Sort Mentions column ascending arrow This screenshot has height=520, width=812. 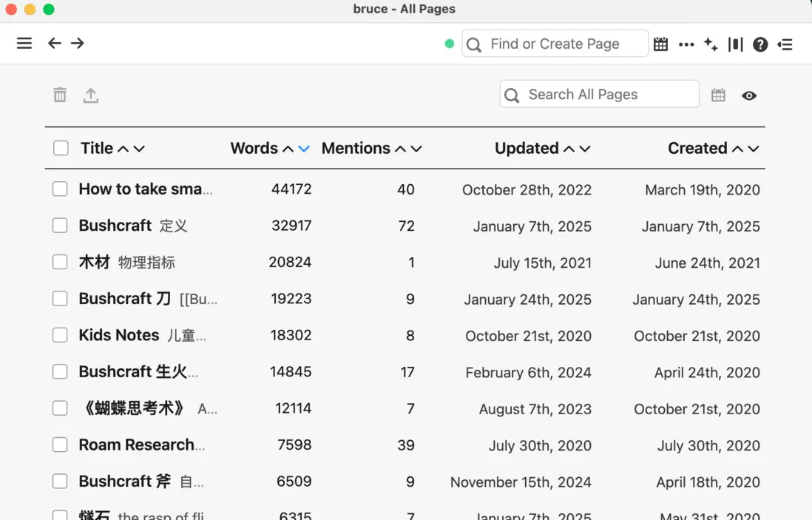400,149
